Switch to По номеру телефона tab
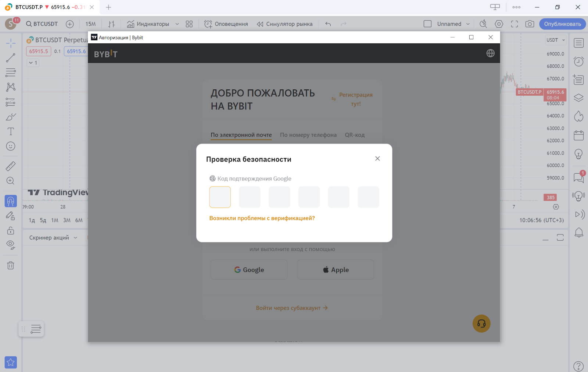Viewport: 588px width, 372px height. pos(308,135)
